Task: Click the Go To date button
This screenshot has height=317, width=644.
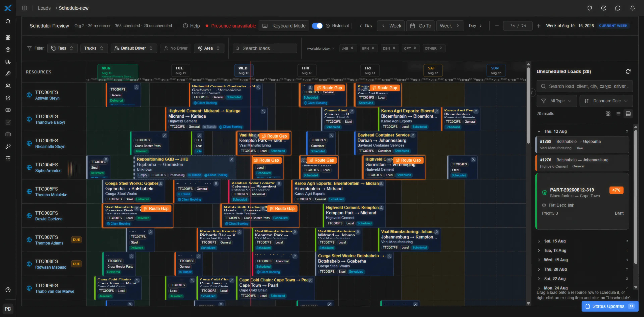Action: (x=421, y=26)
